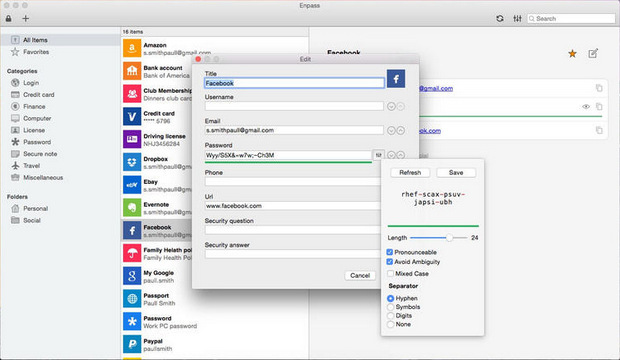Viewport: 620px width, 360px height.
Task: Open the Social folder
Action: (31, 220)
